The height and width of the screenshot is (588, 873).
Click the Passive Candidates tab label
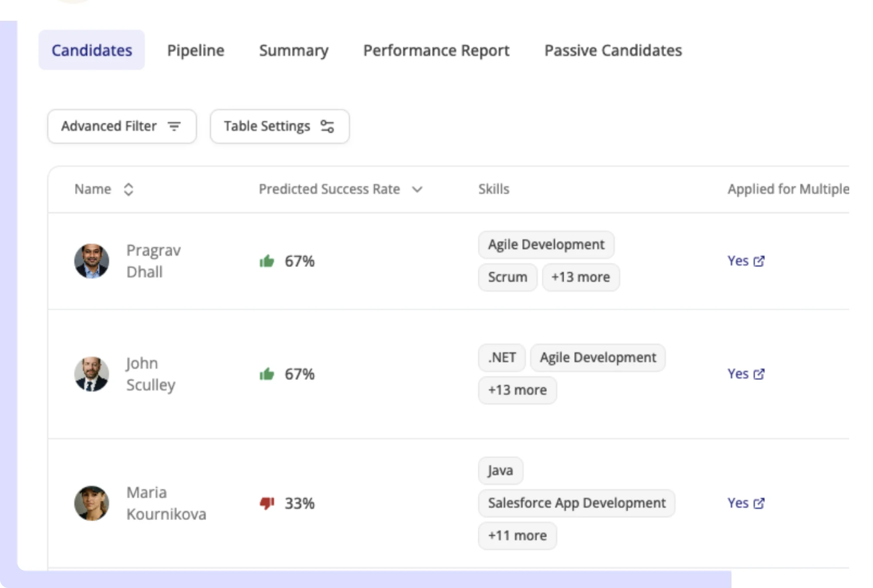click(613, 50)
